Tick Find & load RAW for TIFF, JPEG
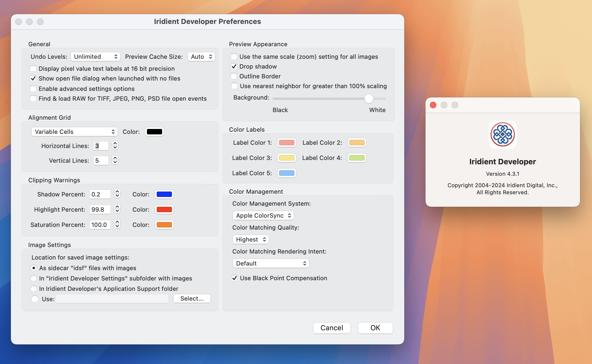Screen dimensions: 592x364 pyautogui.click(x=33, y=98)
